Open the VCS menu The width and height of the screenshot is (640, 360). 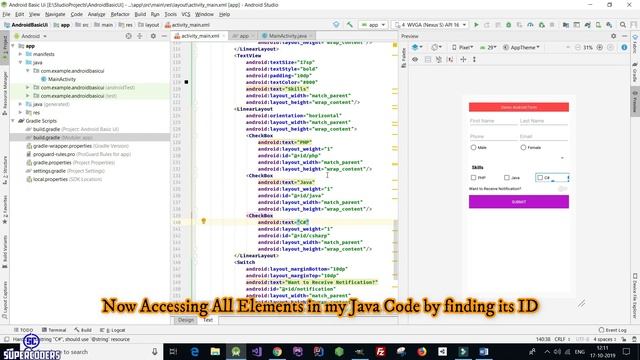186,14
